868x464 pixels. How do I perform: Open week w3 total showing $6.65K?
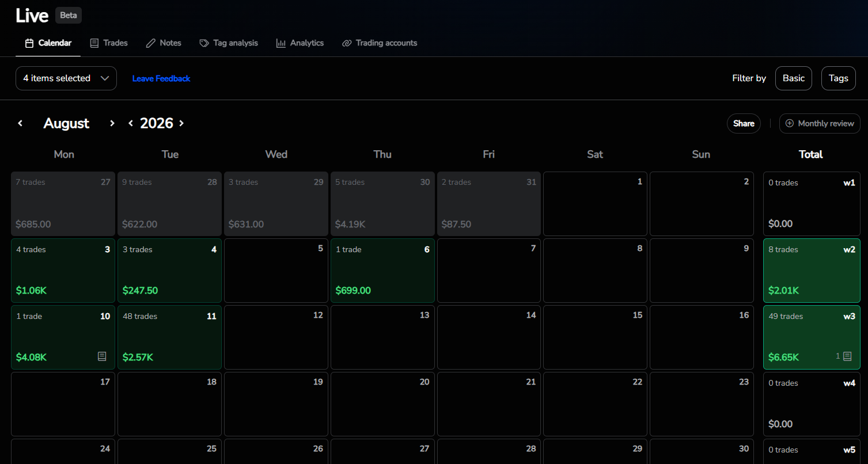[x=812, y=337]
